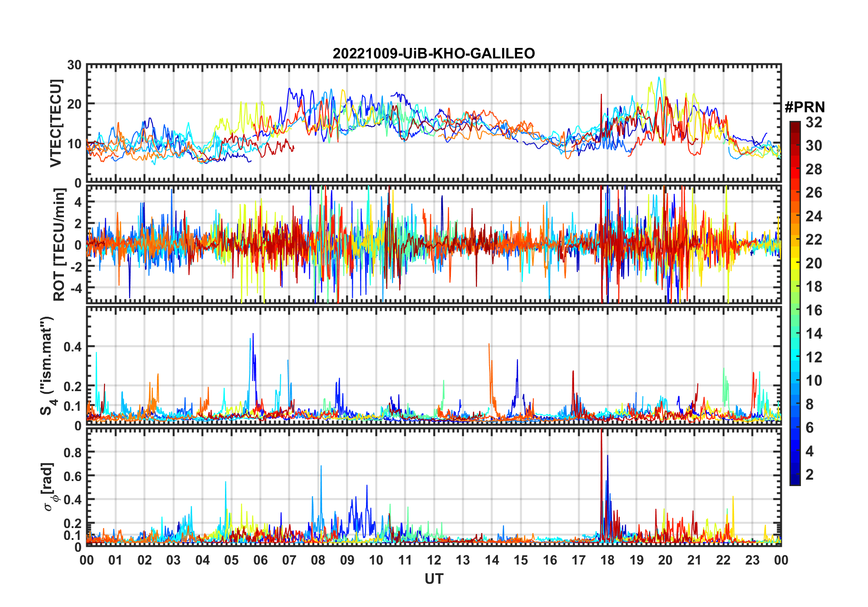Click colorbar tick label "24"
Viewport: 868px width, 607px height.
(814, 216)
